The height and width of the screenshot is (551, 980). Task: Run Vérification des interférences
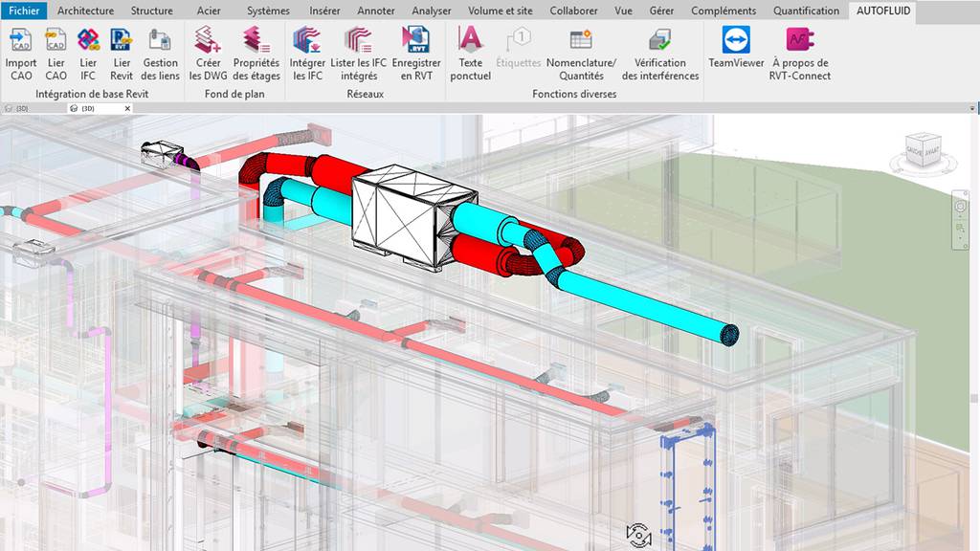coord(660,41)
